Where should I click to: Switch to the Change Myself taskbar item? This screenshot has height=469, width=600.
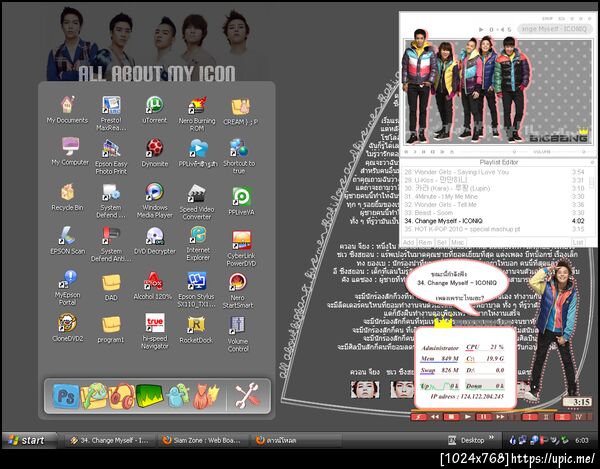(109, 440)
